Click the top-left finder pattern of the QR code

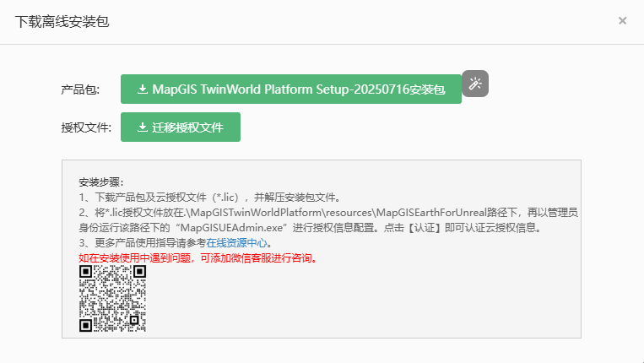(85, 272)
